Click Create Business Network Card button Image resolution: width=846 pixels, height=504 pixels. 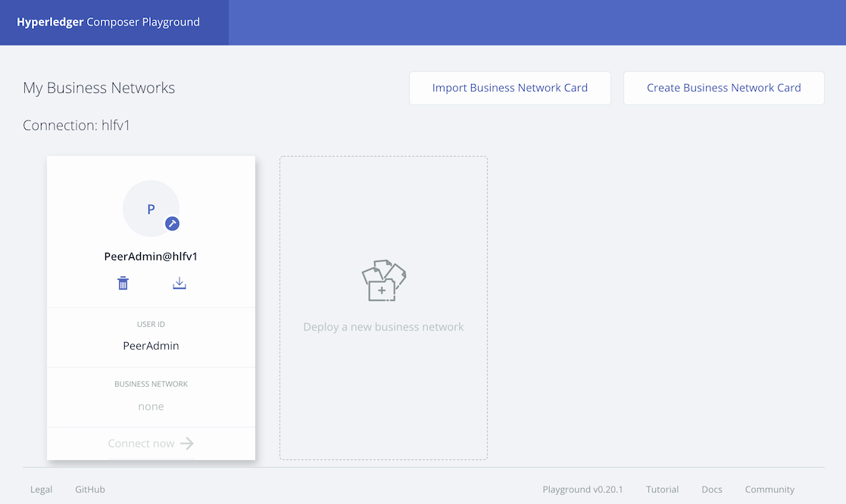[x=723, y=88]
